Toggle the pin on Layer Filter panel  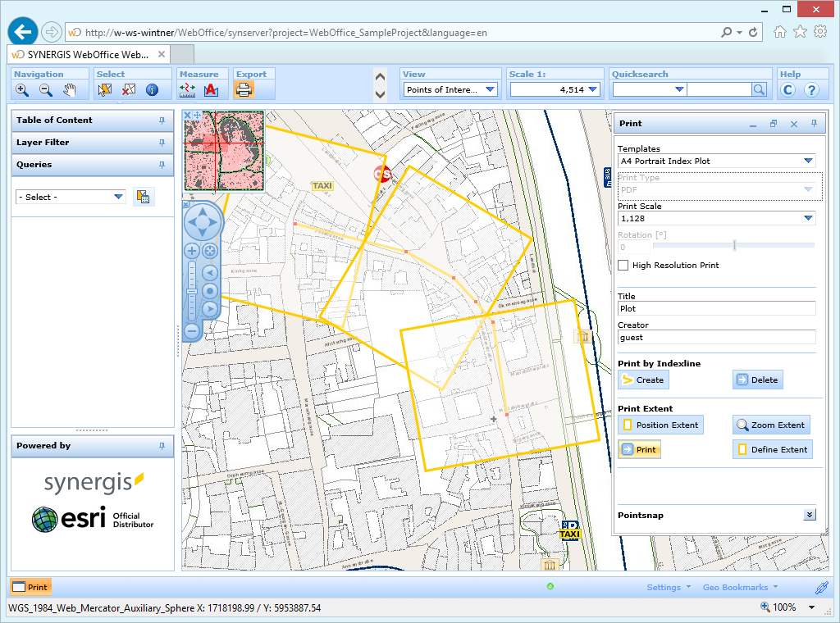pos(162,143)
